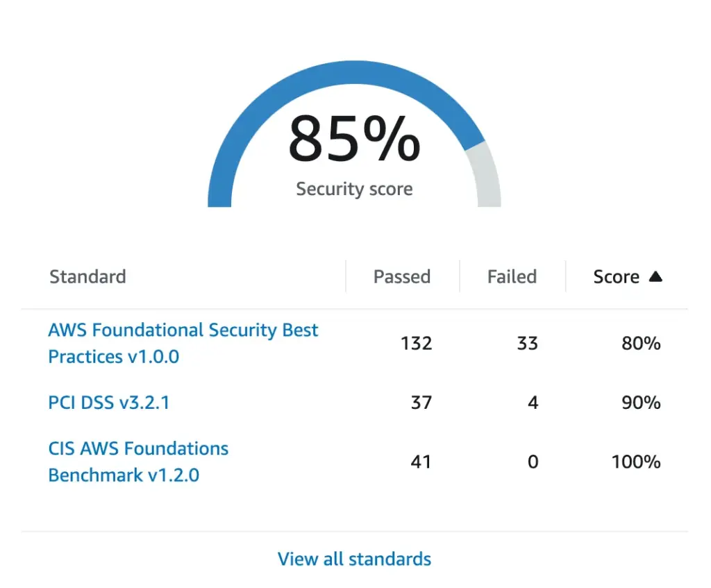Click the Score sort arrow icon
Image resolution: width=711 pixels, height=588 pixels.
[655, 276]
